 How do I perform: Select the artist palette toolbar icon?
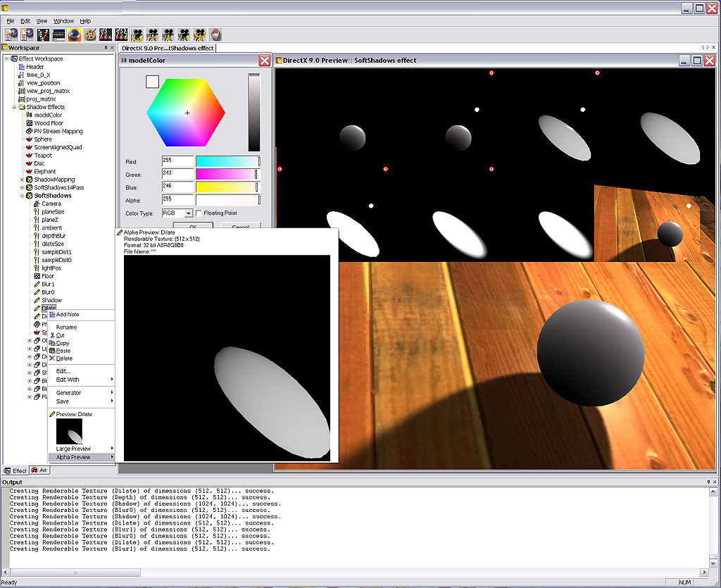pos(90,34)
